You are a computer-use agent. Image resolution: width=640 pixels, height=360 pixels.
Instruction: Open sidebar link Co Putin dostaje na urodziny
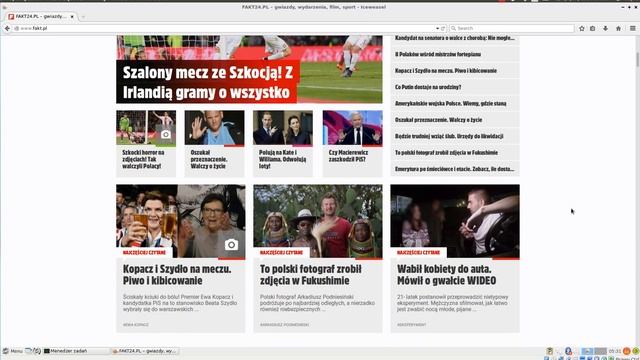click(x=428, y=87)
